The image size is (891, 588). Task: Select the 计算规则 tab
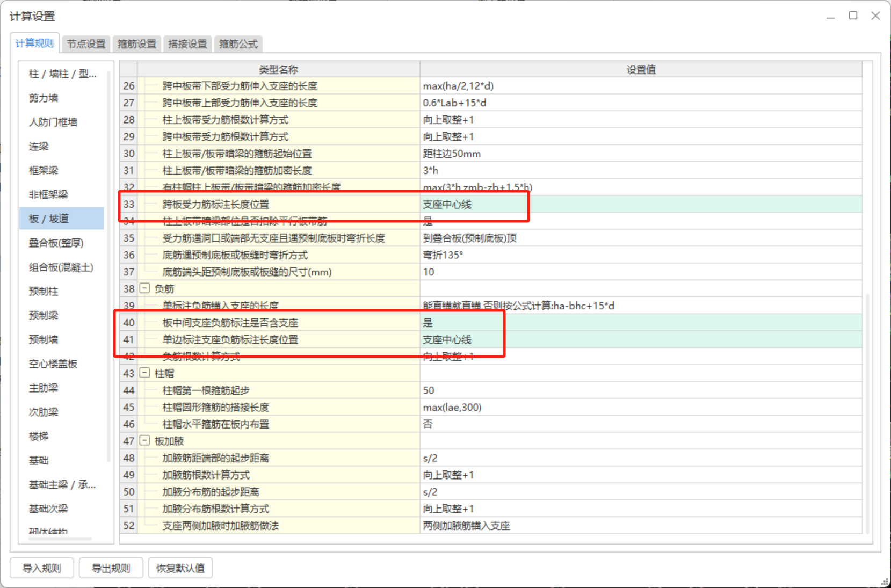click(x=34, y=43)
